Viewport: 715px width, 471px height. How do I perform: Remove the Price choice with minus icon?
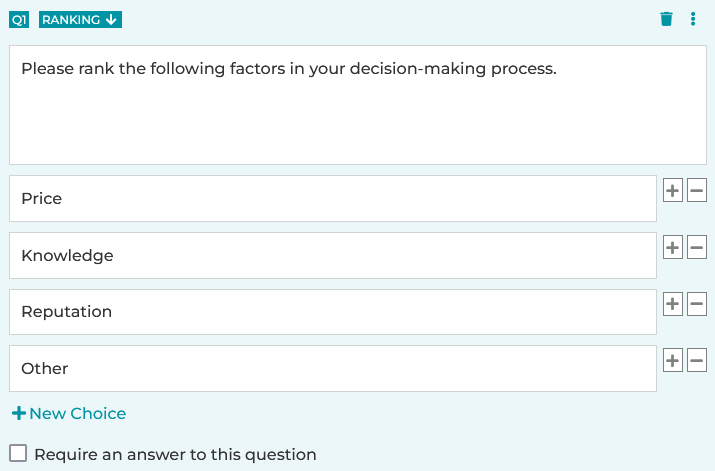point(697,191)
